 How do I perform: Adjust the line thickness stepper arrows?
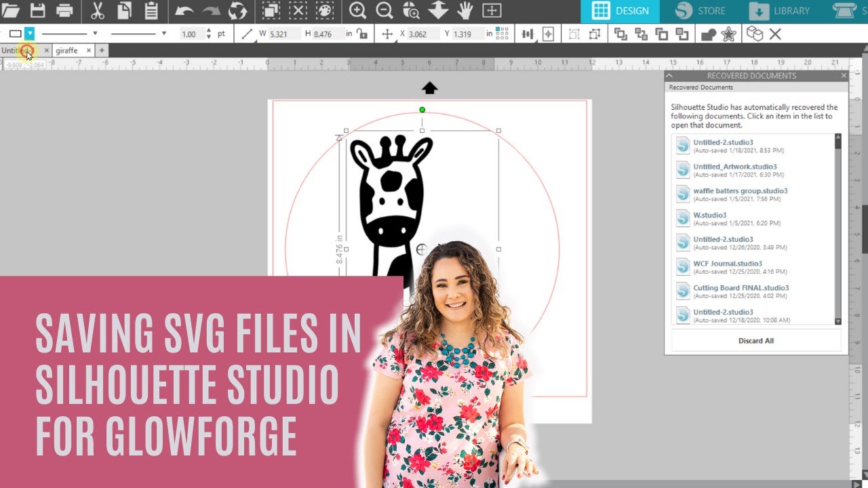click(208, 33)
